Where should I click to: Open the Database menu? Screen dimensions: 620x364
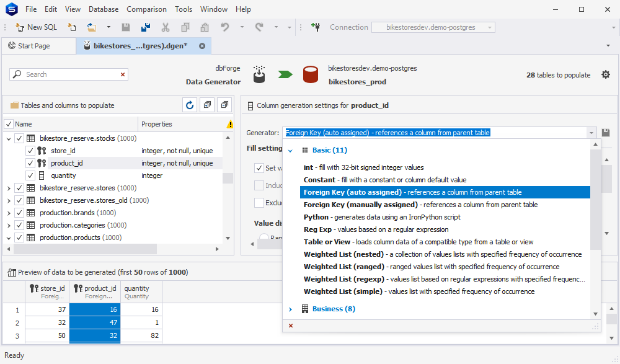104,9
